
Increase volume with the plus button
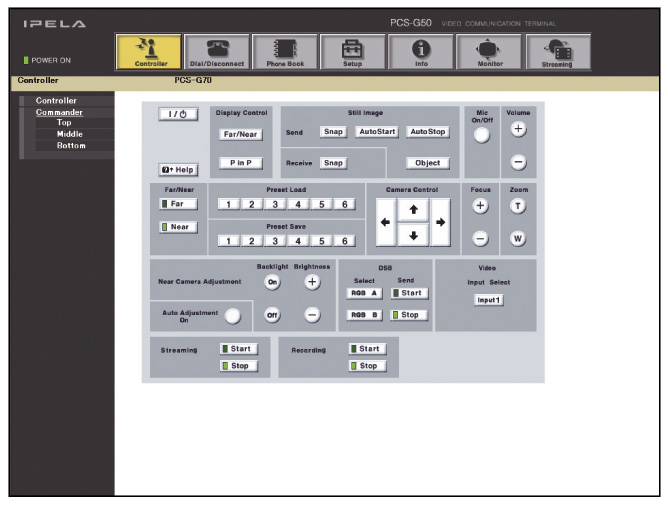tap(518, 130)
